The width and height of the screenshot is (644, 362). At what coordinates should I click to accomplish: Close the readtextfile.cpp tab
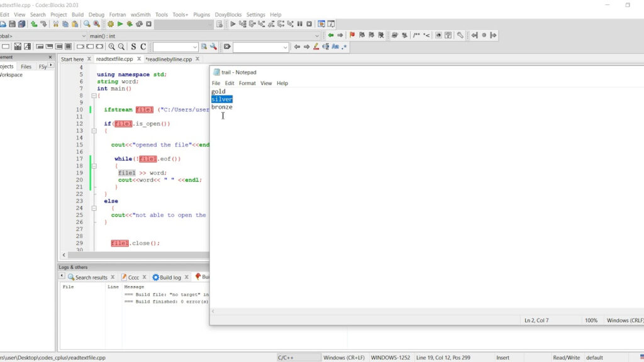(139, 59)
